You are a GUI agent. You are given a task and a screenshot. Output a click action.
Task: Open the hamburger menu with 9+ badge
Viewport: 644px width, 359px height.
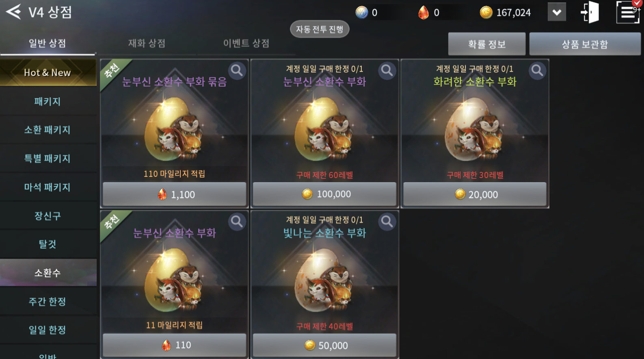click(x=628, y=12)
